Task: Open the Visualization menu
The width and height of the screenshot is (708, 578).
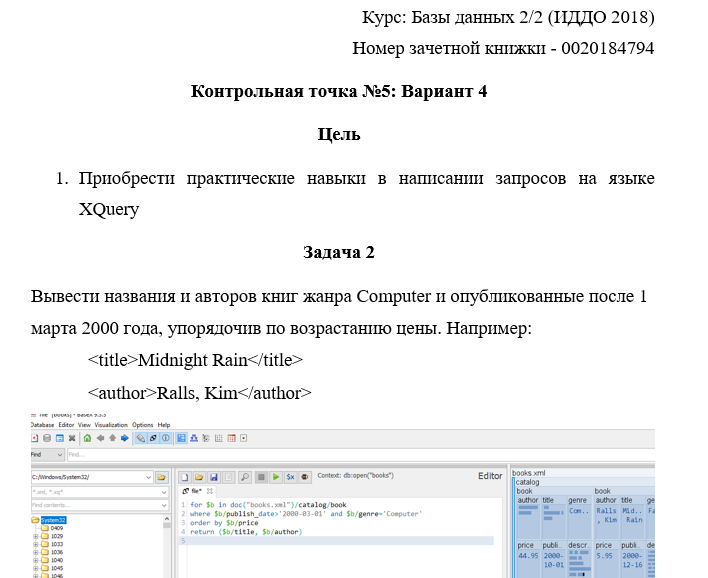Action: click(x=111, y=425)
